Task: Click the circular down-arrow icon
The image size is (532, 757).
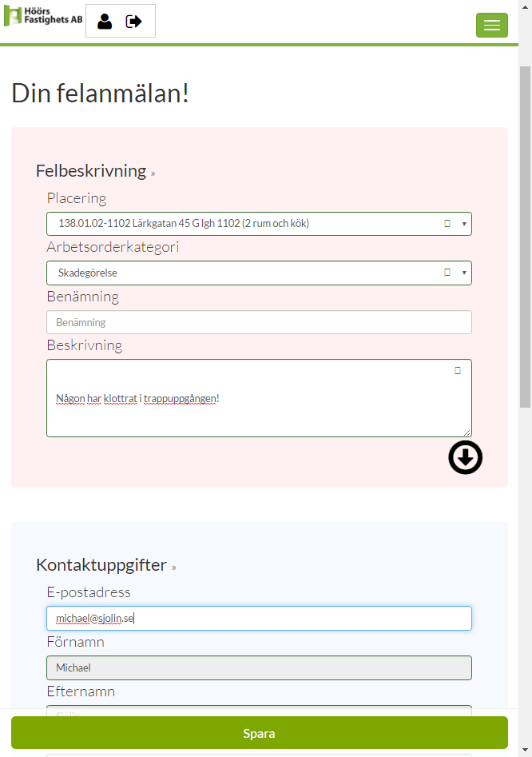Action: click(465, 457)
